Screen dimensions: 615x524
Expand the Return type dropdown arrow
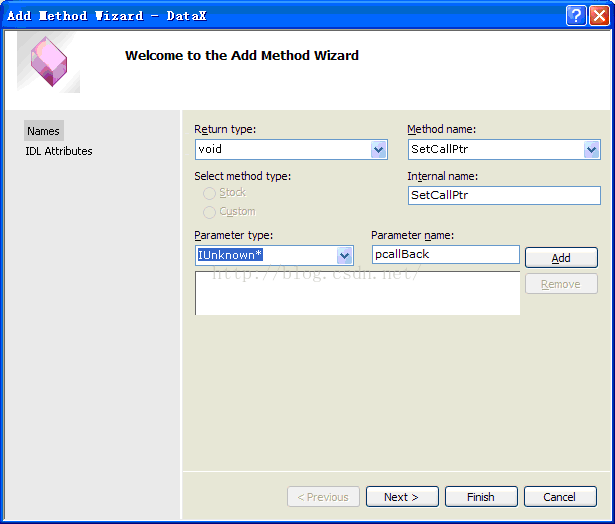pyautogui.click(x=378, y=149)
